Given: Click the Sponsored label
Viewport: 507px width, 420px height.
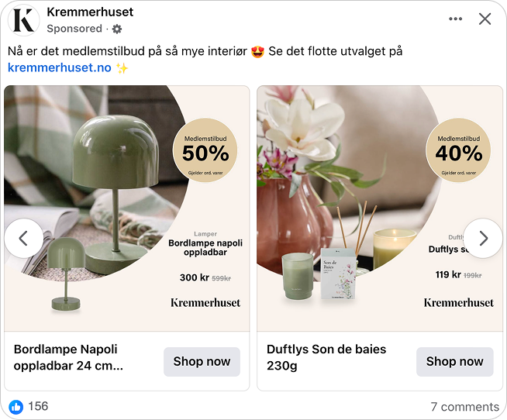Looking at the screenshot, I should tap(74, 29).
